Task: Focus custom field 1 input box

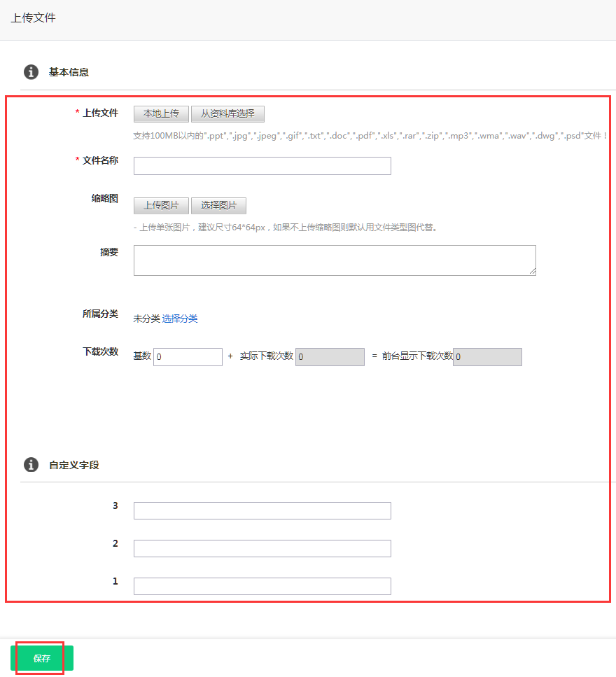Action: pos(262,586)
